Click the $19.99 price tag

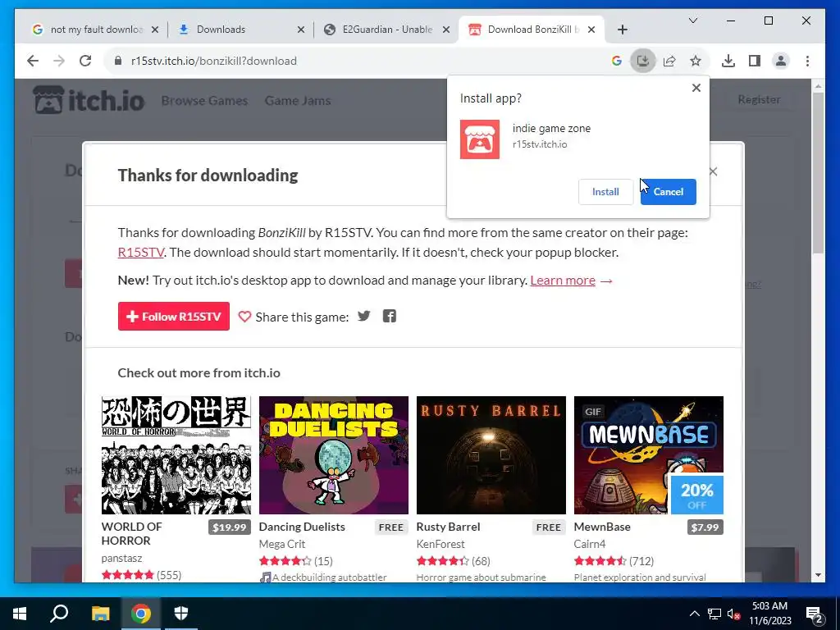pos(230,527)
